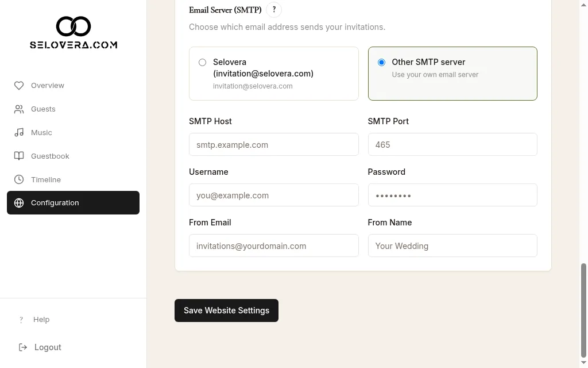Click the music note icon beside Music
This screenshot has width=588, height=368.
19,133
